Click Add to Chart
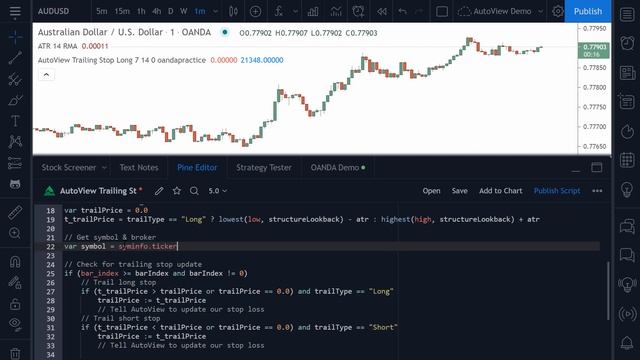Image resolution: width=640 pixels, height=360 pixels. (x=500, y=191)
